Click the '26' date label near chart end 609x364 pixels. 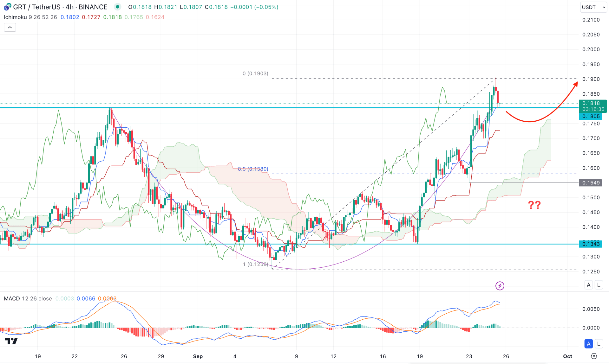pyautogui.click(x=506, y=356)
